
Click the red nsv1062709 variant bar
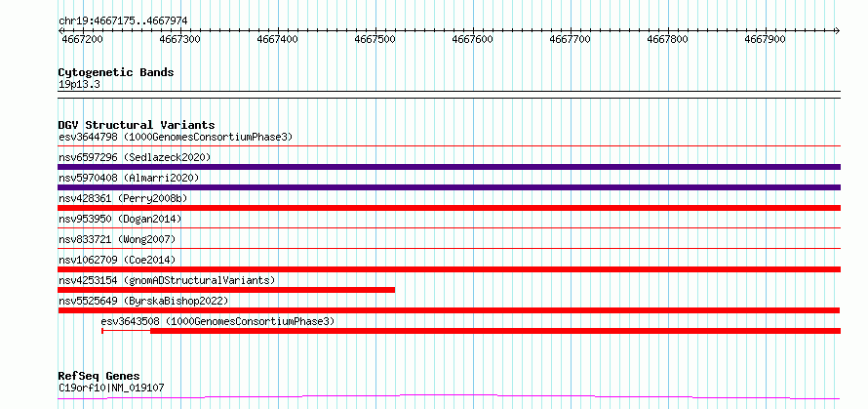tap(449, 269)
